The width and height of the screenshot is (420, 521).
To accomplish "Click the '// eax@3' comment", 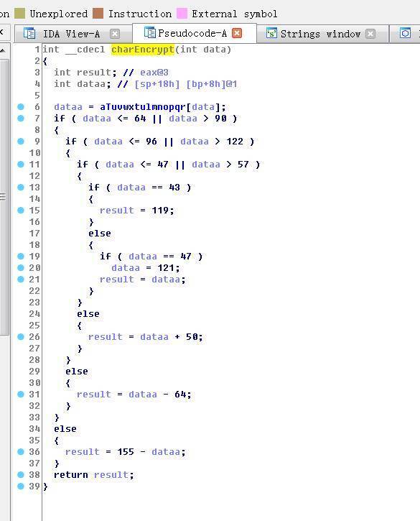I will pos(146,73).
